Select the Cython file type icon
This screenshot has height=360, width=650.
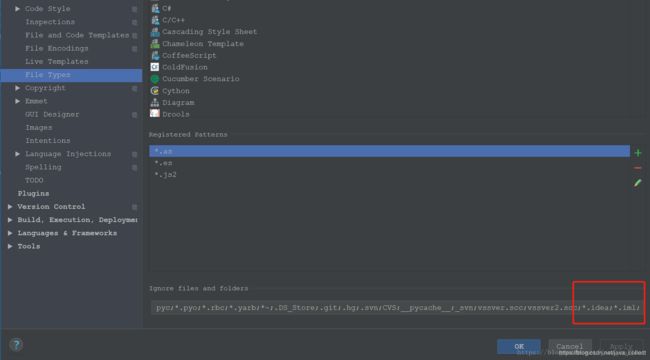coord(155,90)
